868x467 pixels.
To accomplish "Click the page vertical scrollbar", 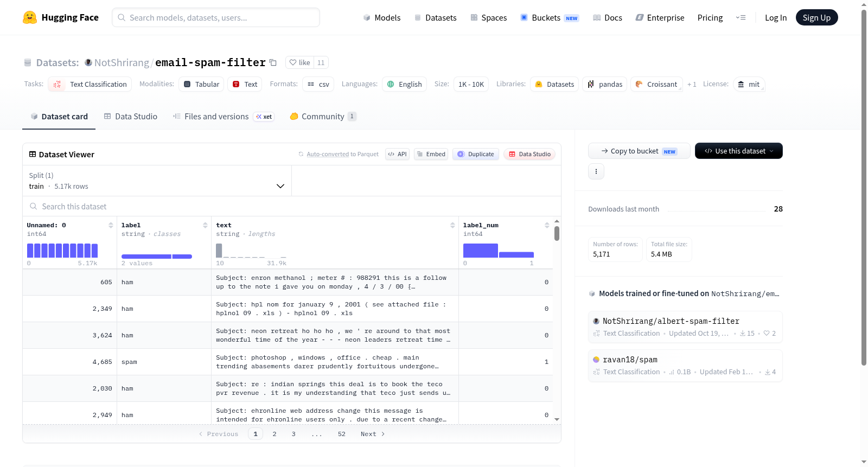I will click(864, 187).
